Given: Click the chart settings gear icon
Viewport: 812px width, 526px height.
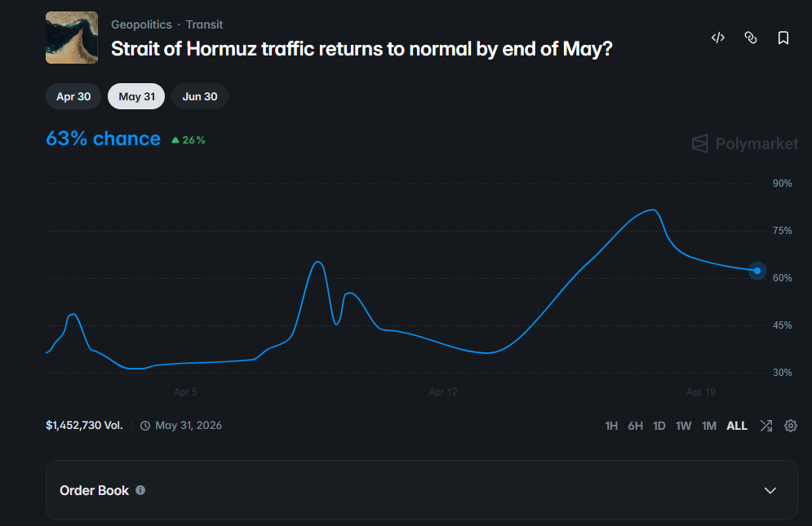Looking at the screenshot, I should tap(790, 426).
